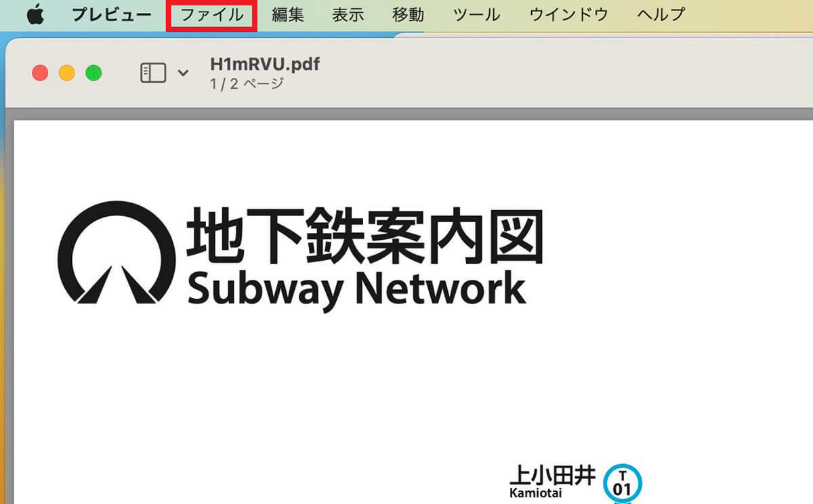Expand the sidebar view options chevron
This screenshot has height=504, width=813.
(183, 72)
